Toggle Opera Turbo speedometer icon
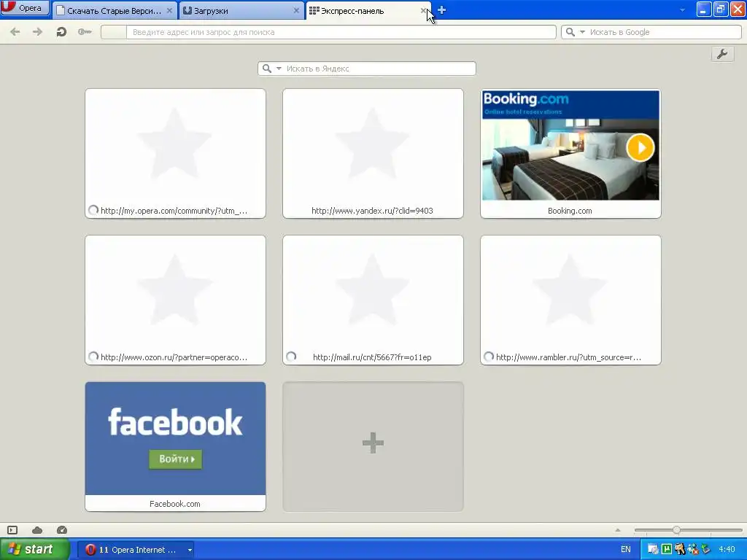Screen dimensions: 747x560 (62, 530)
